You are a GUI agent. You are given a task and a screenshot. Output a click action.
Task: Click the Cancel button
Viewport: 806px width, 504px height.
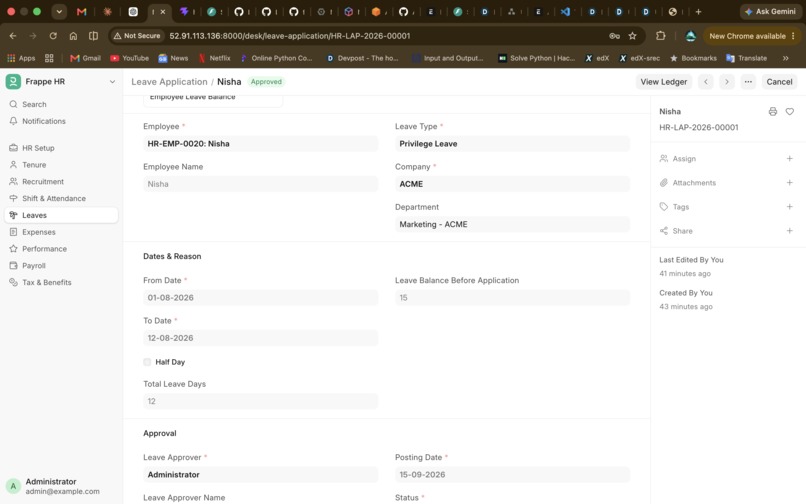(779, 82)
